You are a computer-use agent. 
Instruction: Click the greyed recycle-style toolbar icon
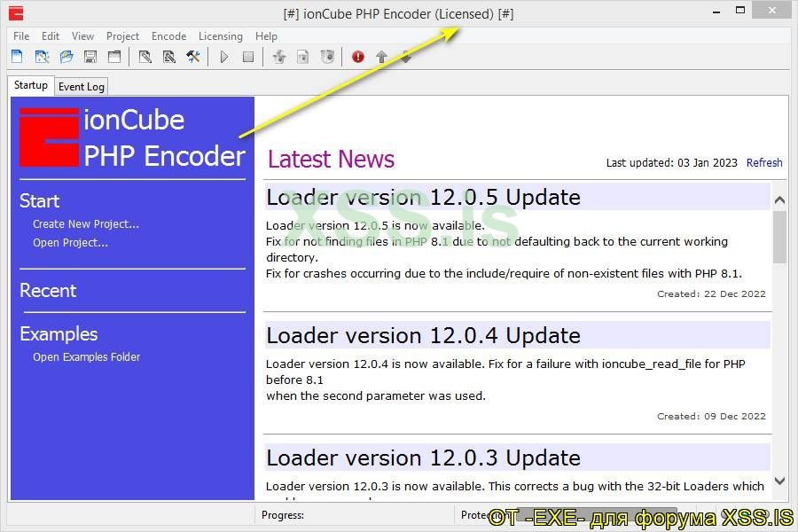pyautogui.click(x=279, y=57)
